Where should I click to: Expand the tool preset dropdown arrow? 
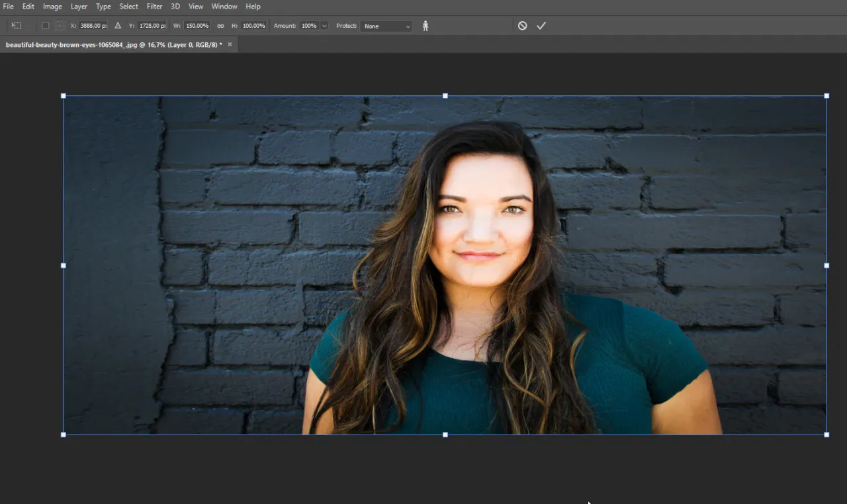(x=27, y=25)
